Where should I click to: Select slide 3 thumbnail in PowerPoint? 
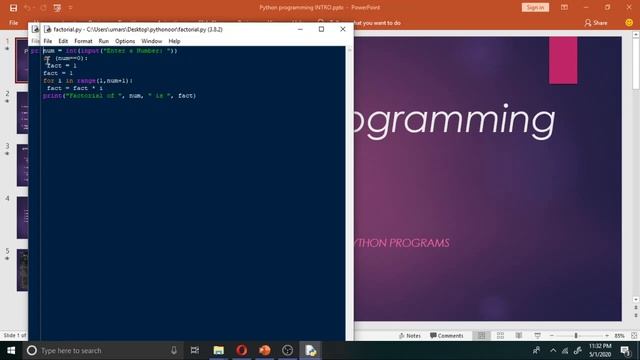pyautogui.click(x=22, y=165)
